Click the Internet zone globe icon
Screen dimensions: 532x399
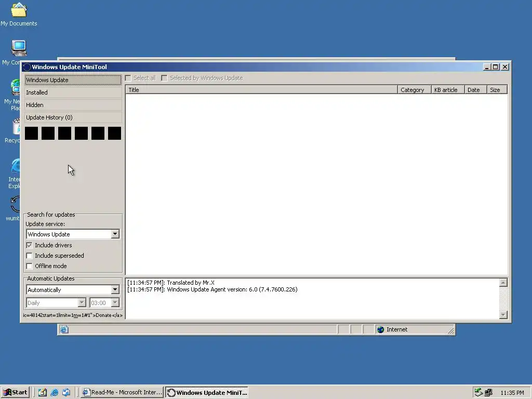(381, 329)
